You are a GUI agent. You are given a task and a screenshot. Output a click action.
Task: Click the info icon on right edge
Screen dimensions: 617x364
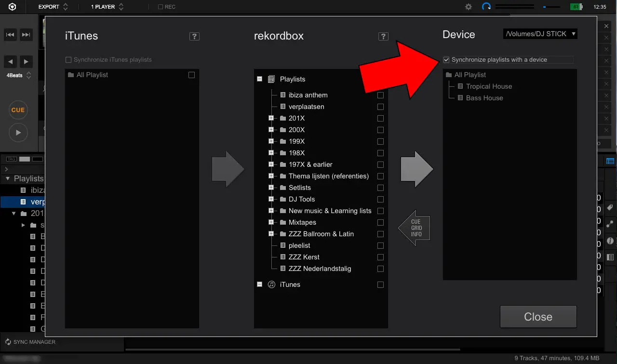pyautogui.click(x=610, y=241)
